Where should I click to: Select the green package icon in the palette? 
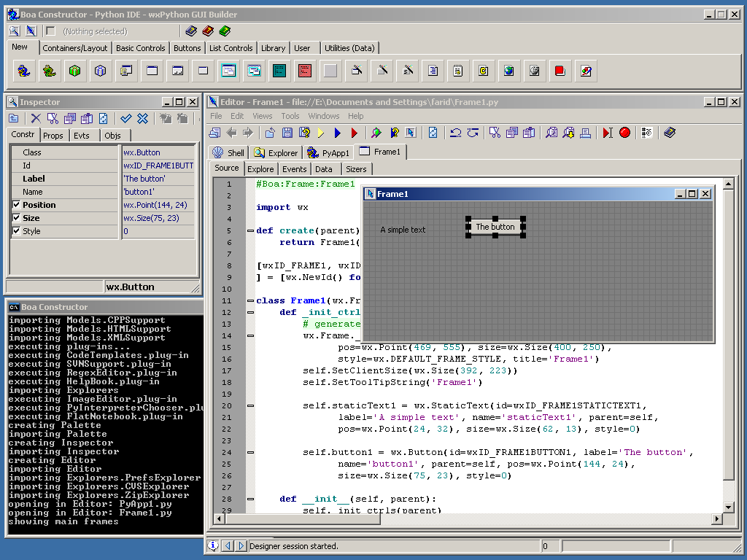point(75,71)
